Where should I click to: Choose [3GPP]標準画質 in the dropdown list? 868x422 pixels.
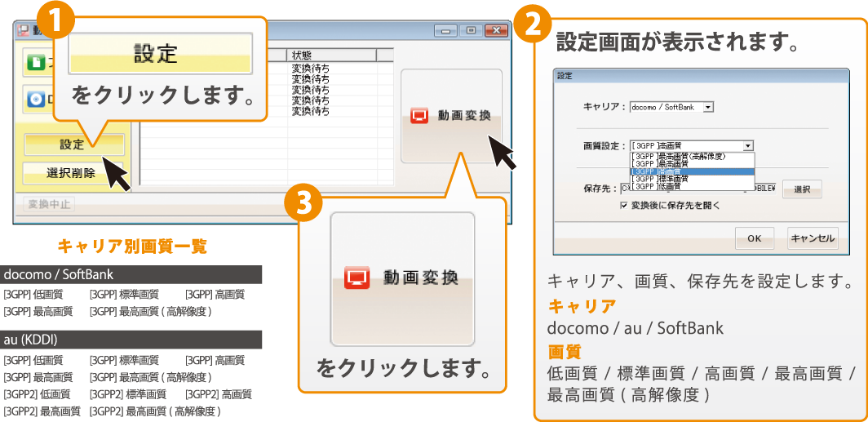click(692, 178)
